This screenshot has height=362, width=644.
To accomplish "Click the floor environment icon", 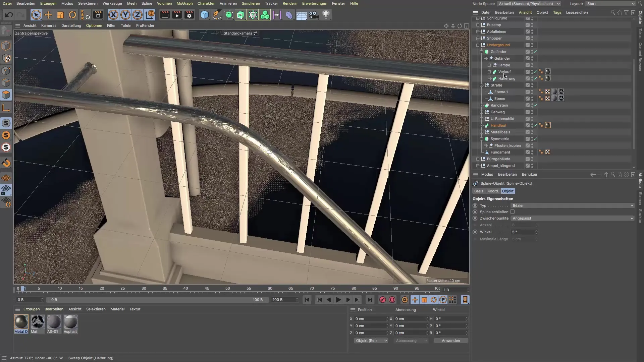I will point(302,15).
